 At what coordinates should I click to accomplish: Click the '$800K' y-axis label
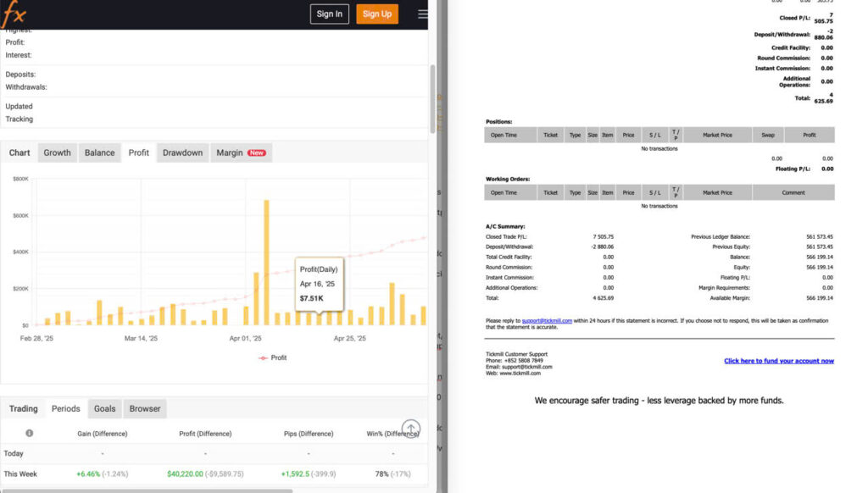[x=20, y=179]
